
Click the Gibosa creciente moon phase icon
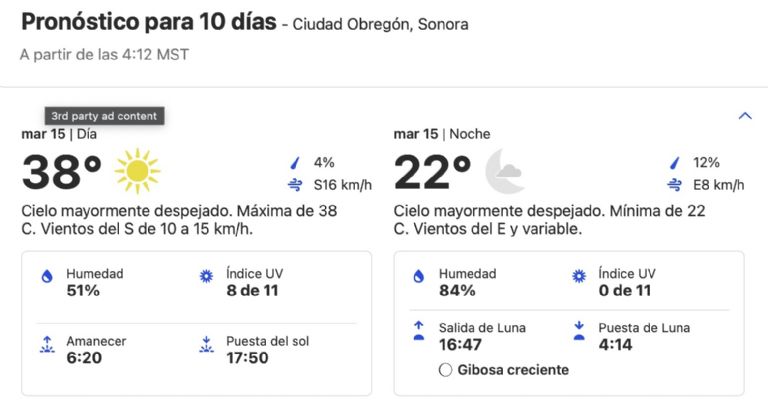445,370
